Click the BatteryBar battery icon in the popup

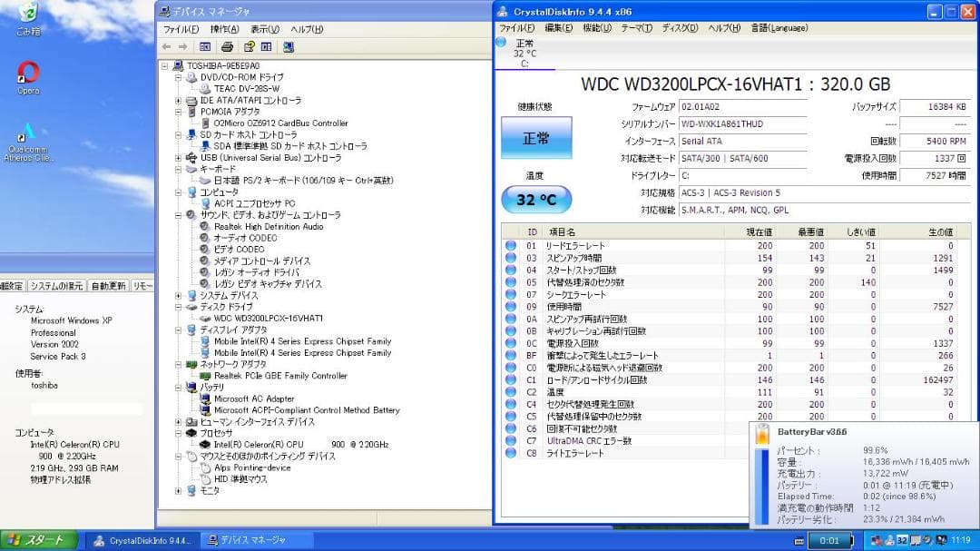tap(762, 434)
